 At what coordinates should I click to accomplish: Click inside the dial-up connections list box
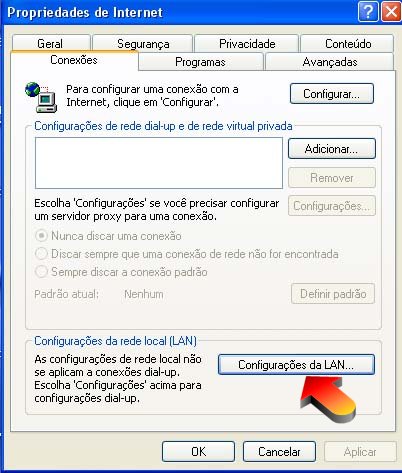coord(159,163)
